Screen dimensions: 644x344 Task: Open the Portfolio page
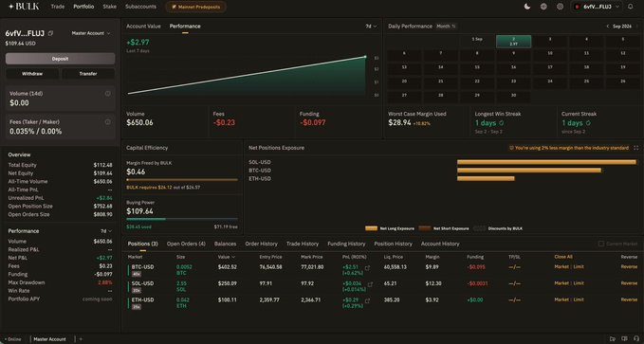83,7
